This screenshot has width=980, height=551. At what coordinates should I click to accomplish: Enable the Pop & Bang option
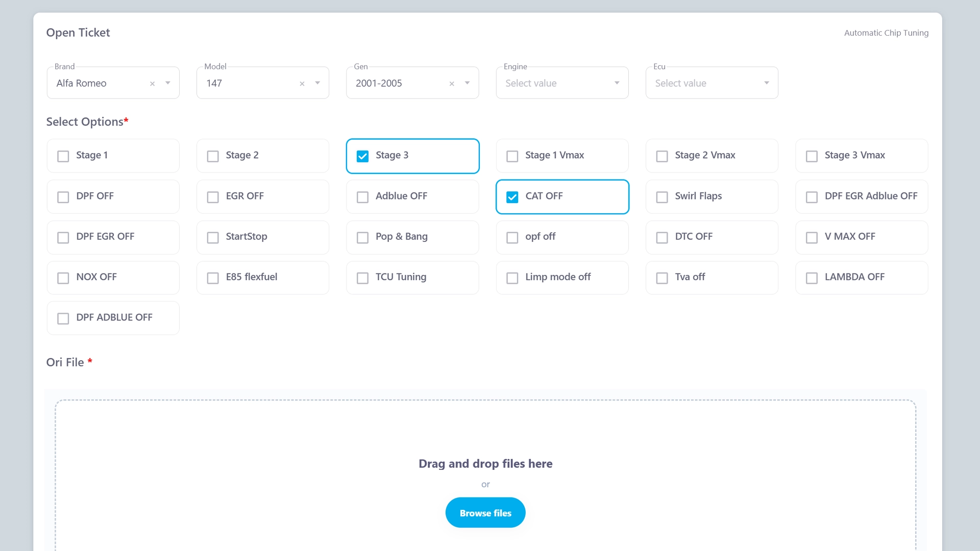coord(362,238)
